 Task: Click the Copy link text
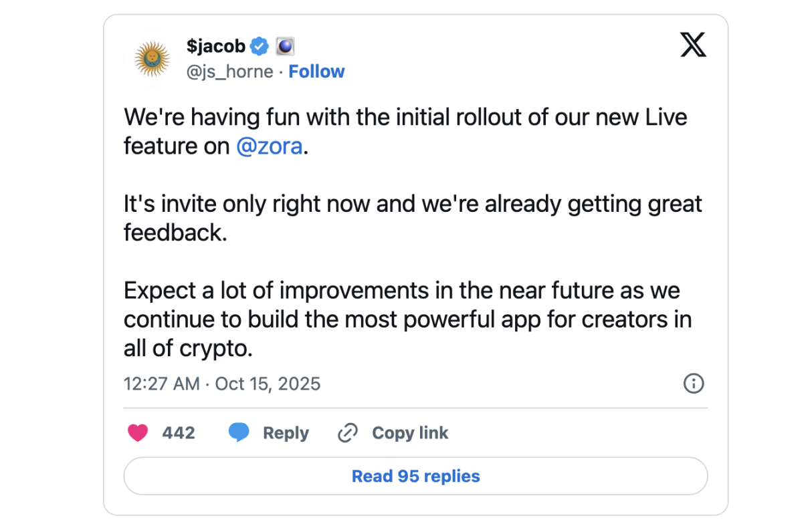point(410,433)
